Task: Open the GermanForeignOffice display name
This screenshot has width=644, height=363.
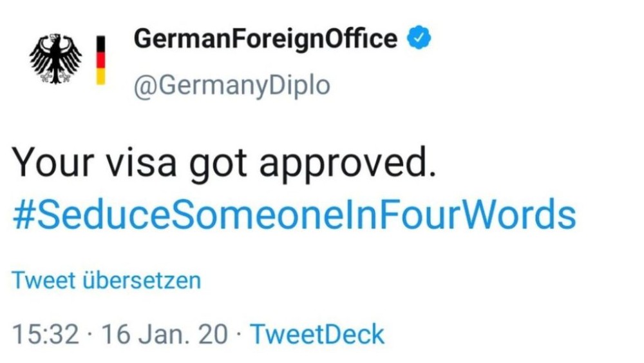Action: (x=265, y=39)
